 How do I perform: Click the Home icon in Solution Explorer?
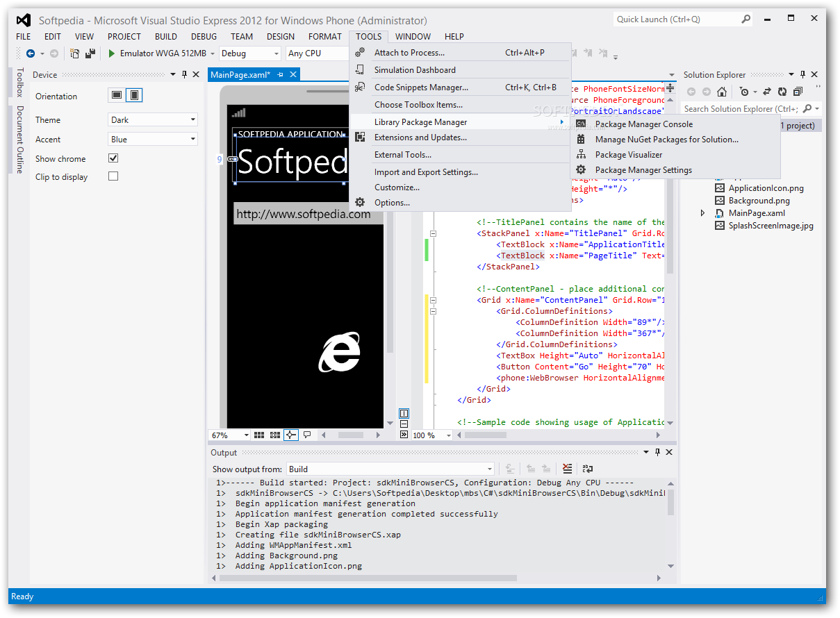722,92
